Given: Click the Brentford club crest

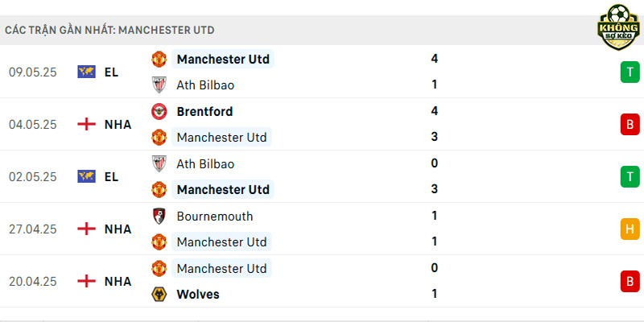Looking at the screenshot, I should [159, 111].
